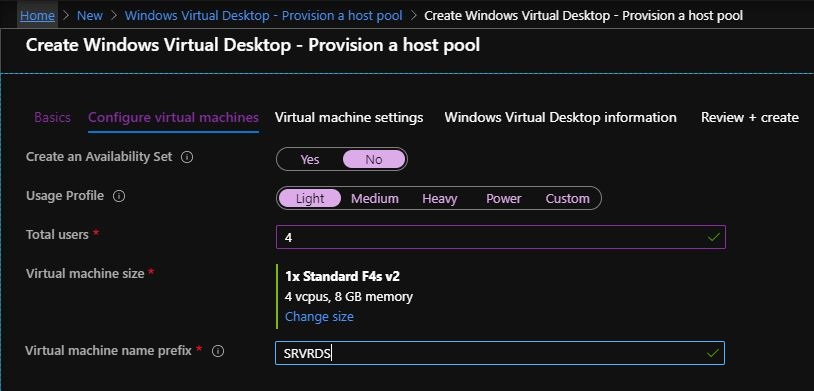Choose the Light usage profile
This screenshot has height=391, width=814.
[x=310, y=198]
